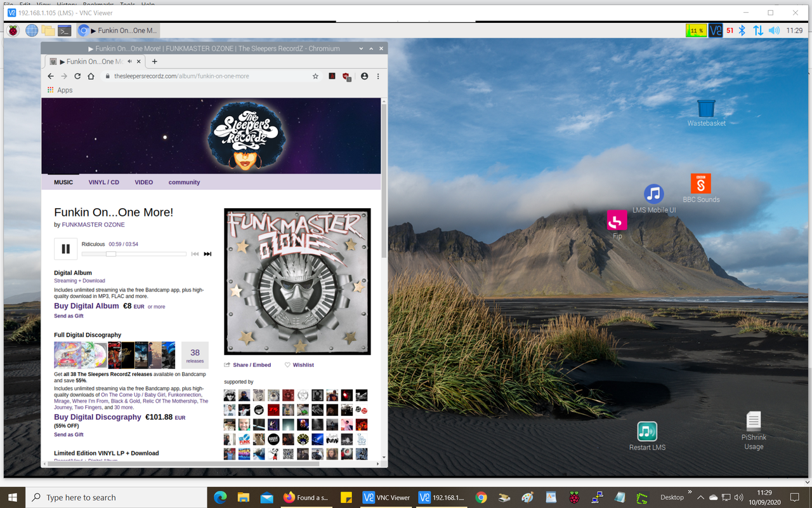The image size is (812, 508).
Task: Seek in the Ridiculous track progress bar
Action: [134, 254]
